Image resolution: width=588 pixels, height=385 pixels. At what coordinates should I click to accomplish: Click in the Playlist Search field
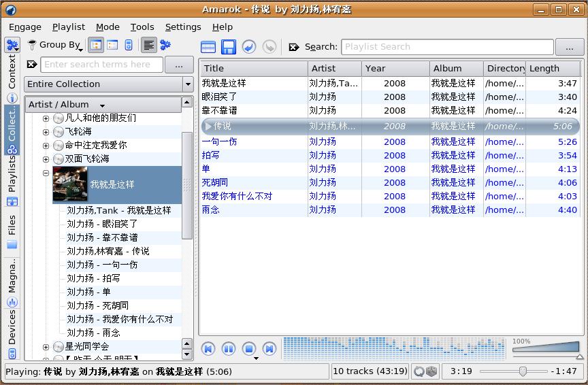pyautogui.click(x=447, y=47)
